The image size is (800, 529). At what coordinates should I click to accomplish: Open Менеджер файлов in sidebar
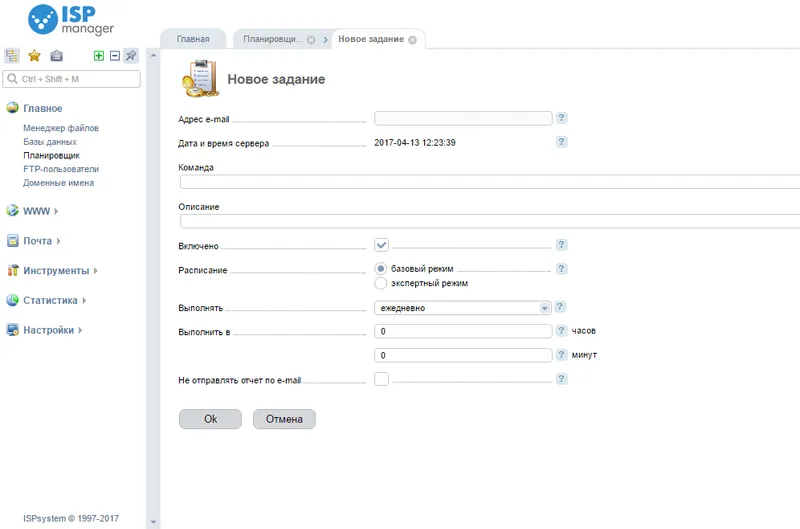coord(61,128)
